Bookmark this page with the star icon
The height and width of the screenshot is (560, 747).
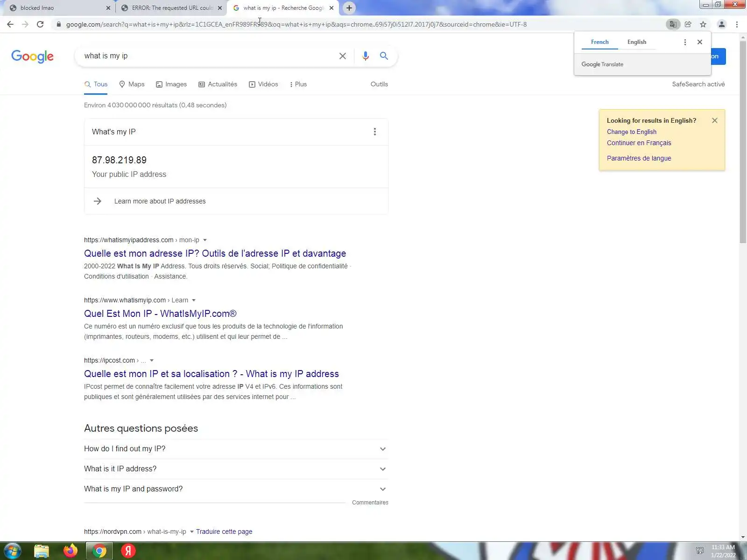[x=703, y=24]
